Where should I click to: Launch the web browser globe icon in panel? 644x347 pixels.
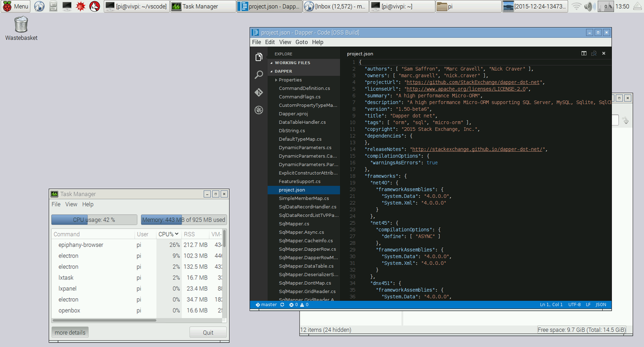pyautogui.click(x=39, y=6)
